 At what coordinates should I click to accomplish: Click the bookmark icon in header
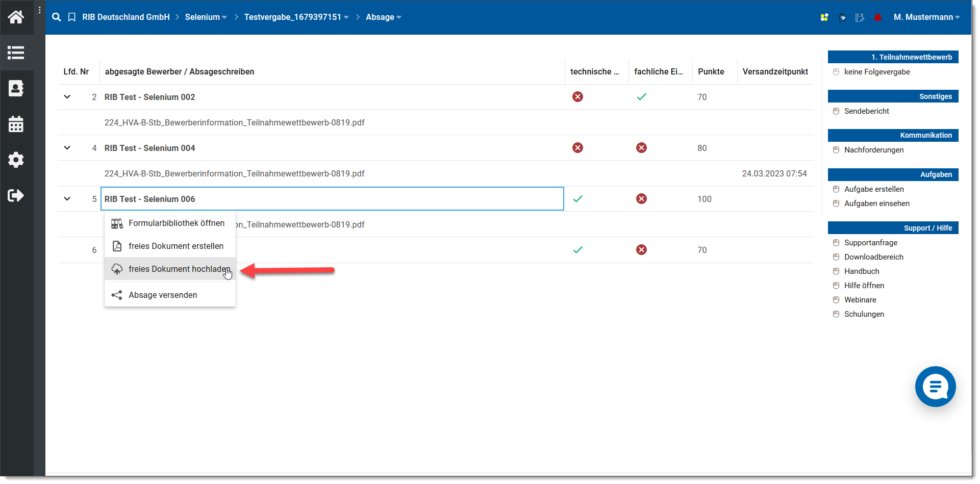pos(72,17)
